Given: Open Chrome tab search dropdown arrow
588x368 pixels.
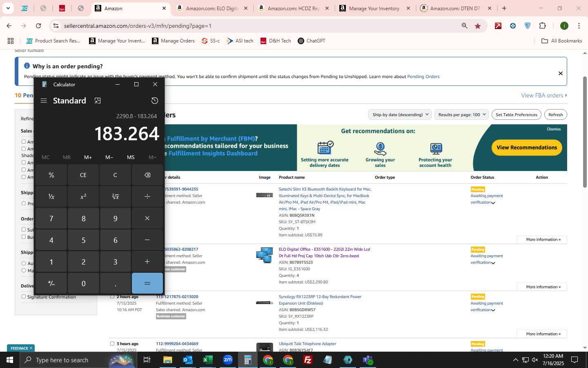Looking at the screenshot, I should tap(8, 8).
